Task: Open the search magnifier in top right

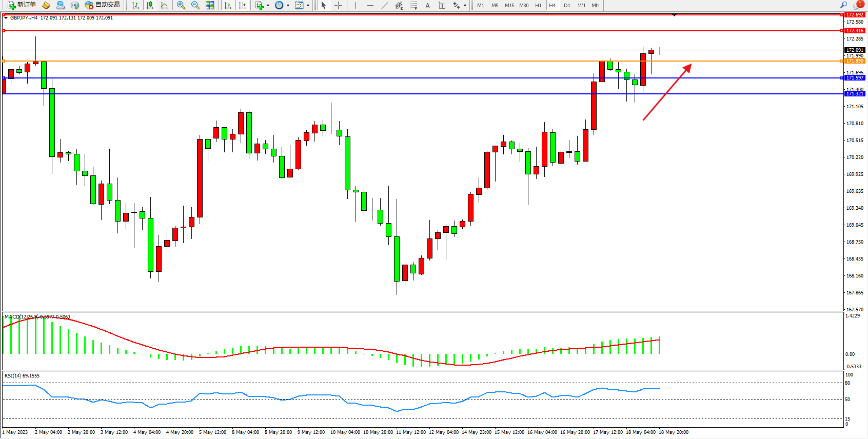Action: coord(843,5)
